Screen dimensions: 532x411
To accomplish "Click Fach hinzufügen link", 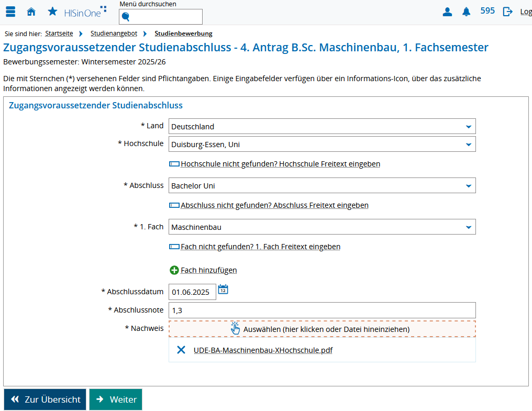I will (208, 270).
